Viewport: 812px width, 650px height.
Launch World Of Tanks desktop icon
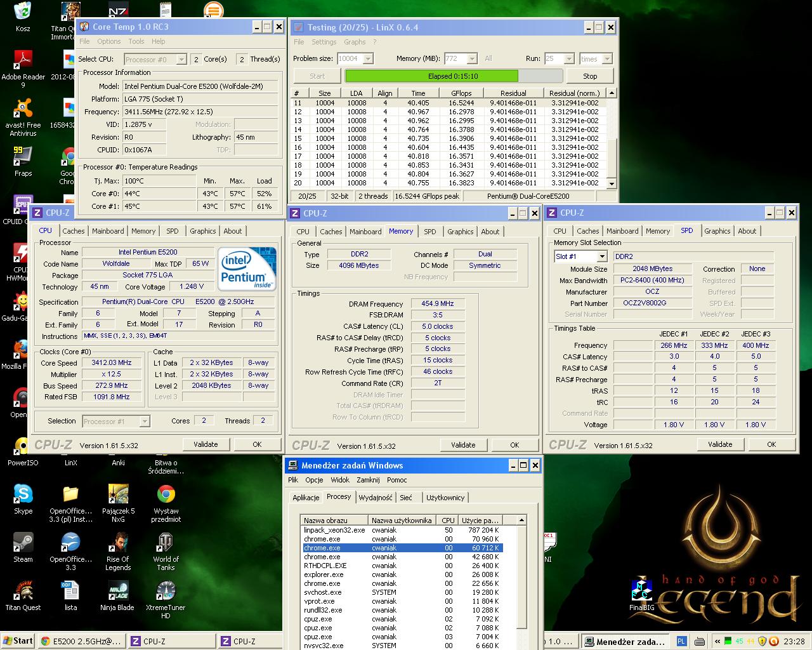pos(166,543)
